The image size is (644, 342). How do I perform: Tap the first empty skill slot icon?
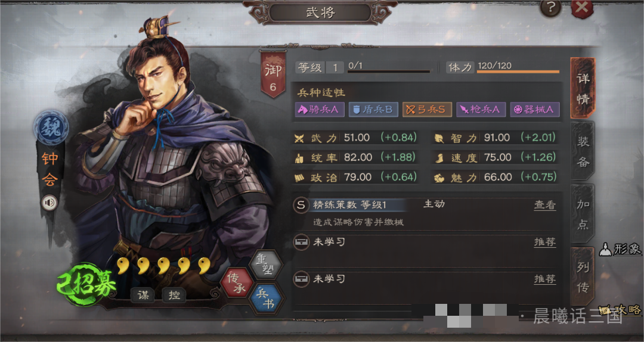click(x=301, y=242)
